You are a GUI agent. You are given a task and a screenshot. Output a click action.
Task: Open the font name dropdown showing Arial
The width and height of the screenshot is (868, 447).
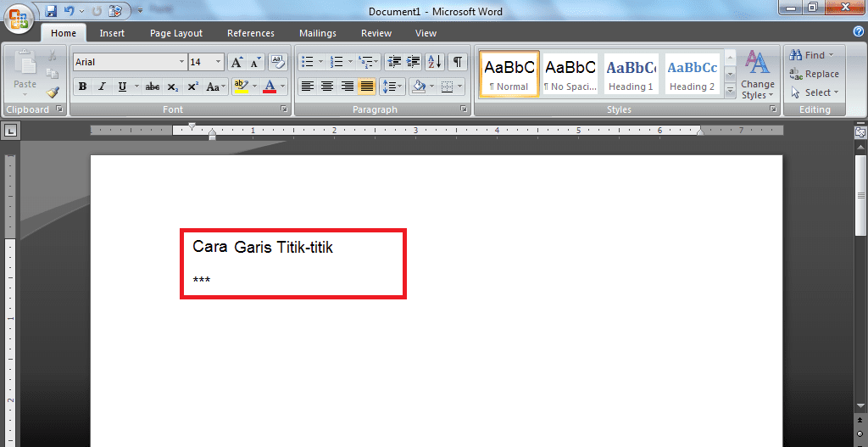point(181,62)
